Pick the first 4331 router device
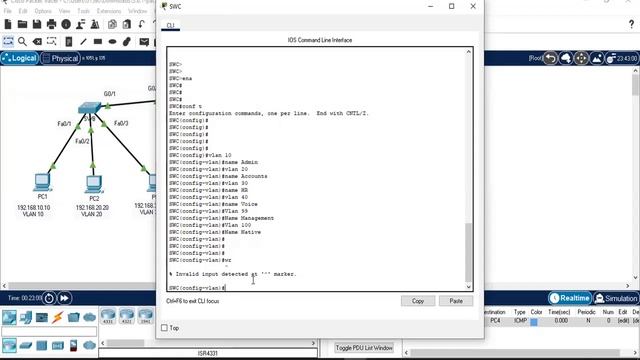 pyautogui.click(x=108, y=316)
